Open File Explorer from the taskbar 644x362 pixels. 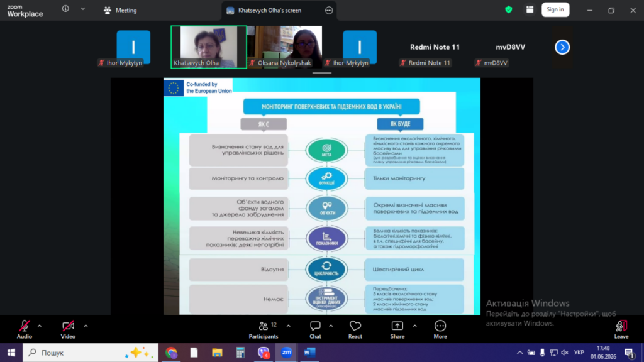point(217,353)
